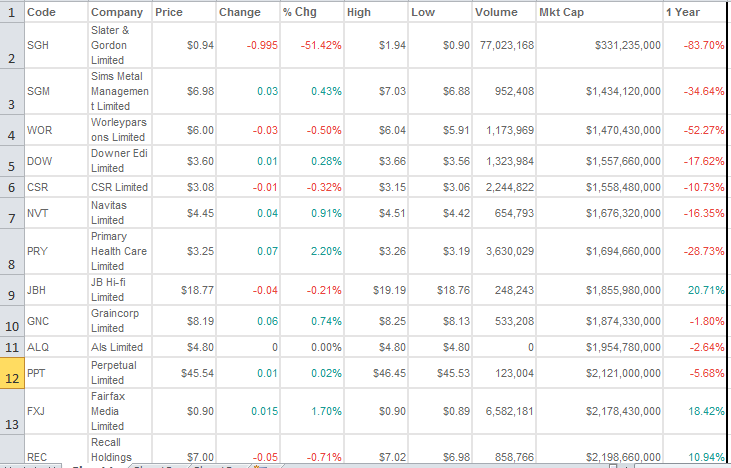Select the 3,630,029 volume cell

(x=503, y=251)
